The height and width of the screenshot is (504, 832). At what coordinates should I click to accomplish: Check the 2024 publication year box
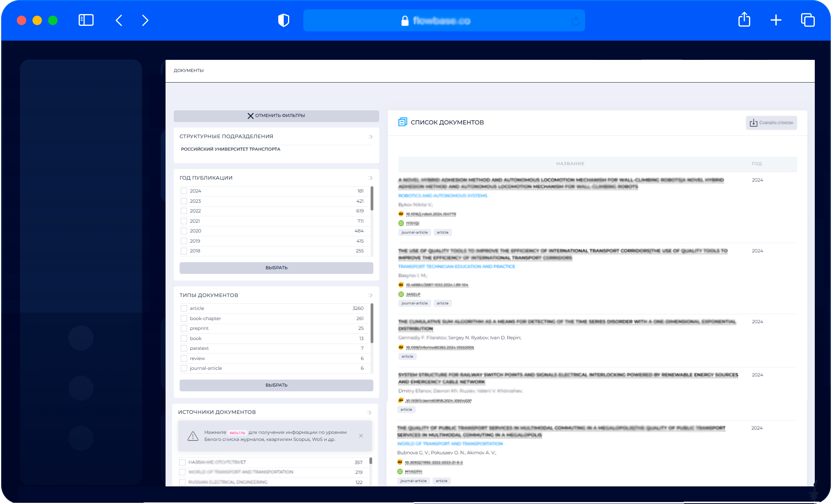(184, 191)
